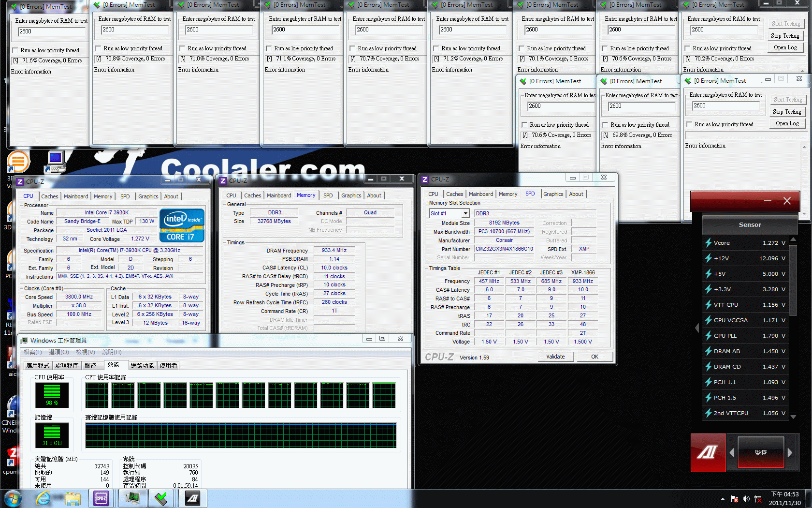The image size is (812, 508).
Task: Click the lightning icon beside Vcore
Action: (708, 243)
